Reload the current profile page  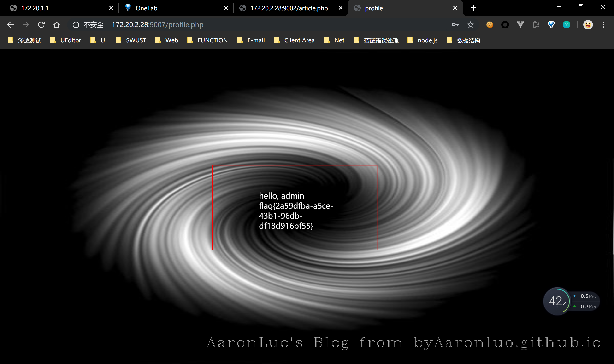point(41,24)
